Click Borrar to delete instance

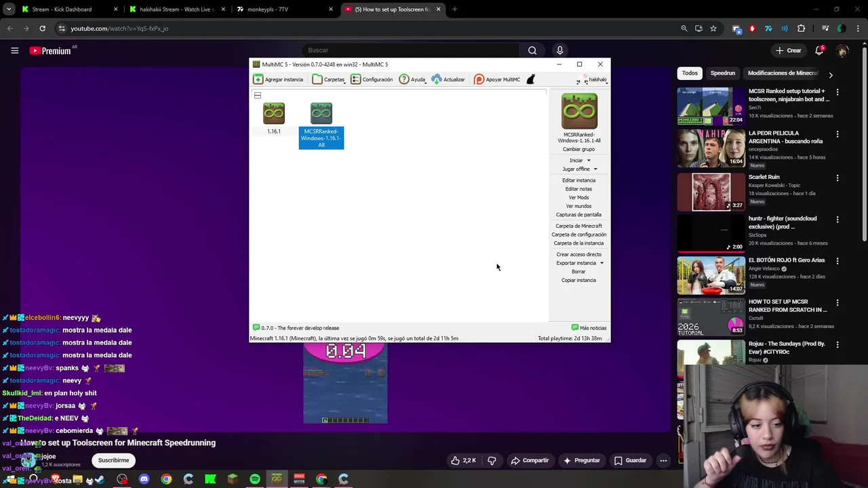coord(578,272)
